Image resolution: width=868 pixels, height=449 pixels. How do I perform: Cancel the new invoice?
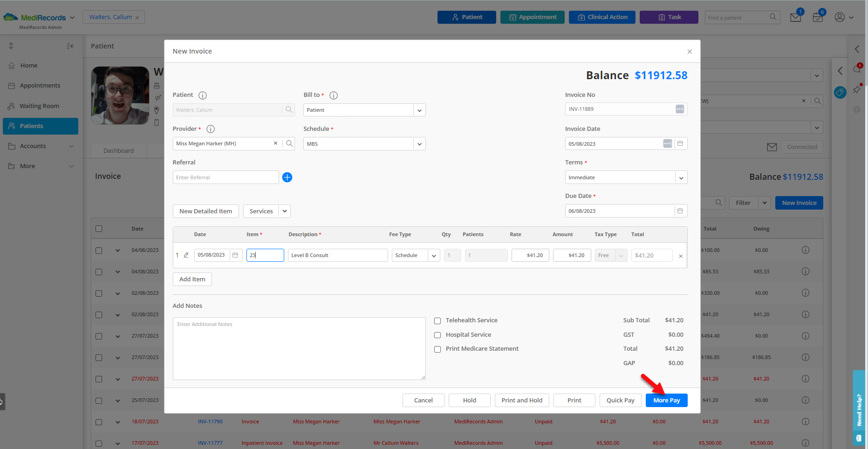423,401
